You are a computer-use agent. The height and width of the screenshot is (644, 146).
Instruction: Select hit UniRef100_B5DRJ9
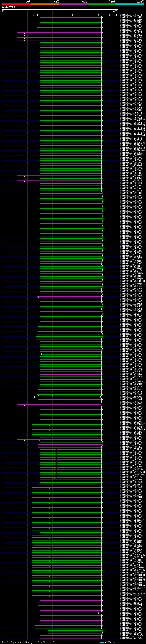tap(131, 180)
